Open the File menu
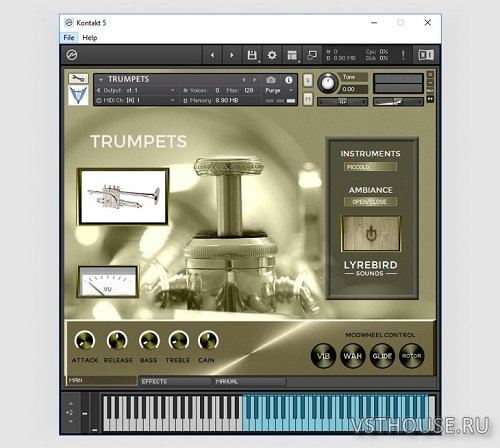The width and height of the screenshot is (500, 448). 69,38
